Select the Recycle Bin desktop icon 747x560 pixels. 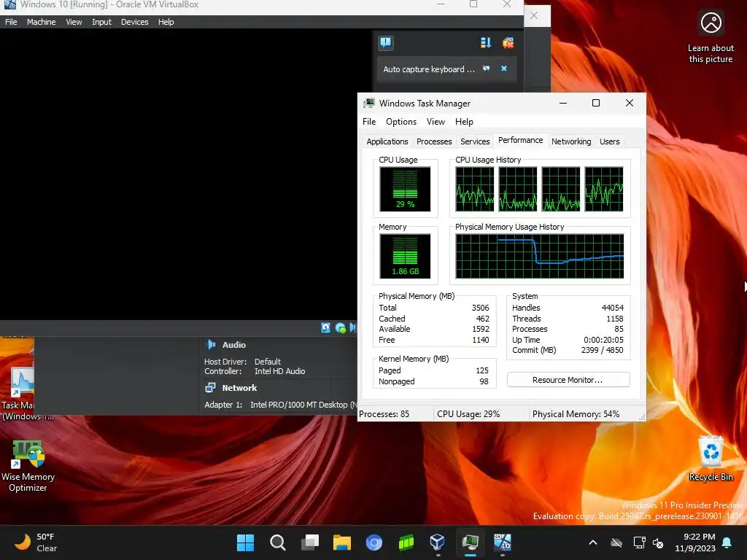(x=711, y=459)
